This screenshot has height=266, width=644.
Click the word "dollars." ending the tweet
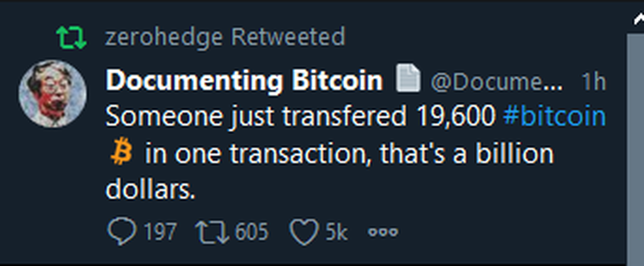(150, 190)
